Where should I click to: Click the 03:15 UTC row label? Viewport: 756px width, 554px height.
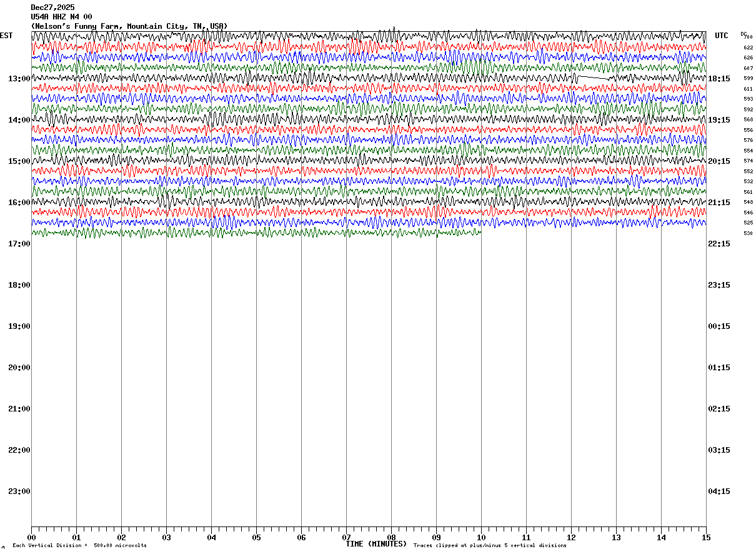(x=719, y=450)
